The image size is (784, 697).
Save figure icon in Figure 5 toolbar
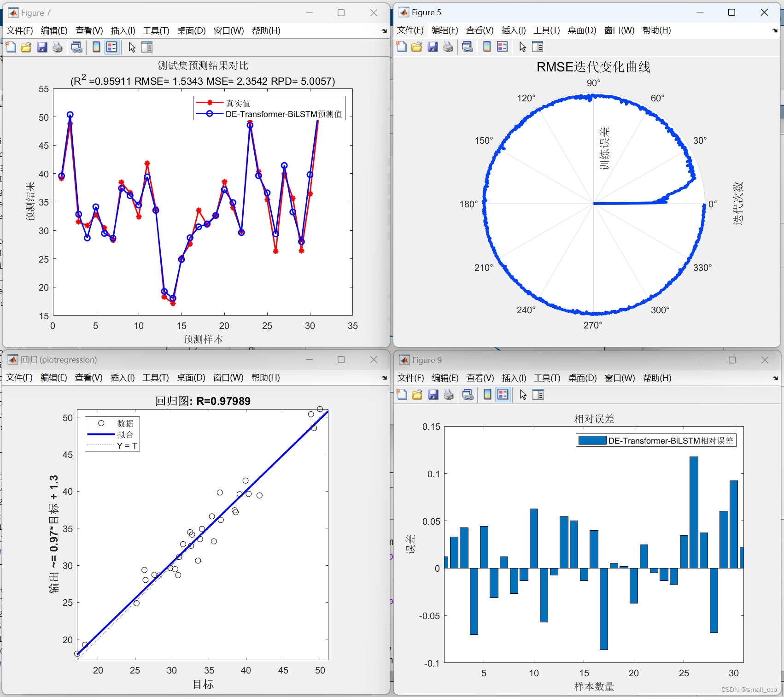point(433,47)
